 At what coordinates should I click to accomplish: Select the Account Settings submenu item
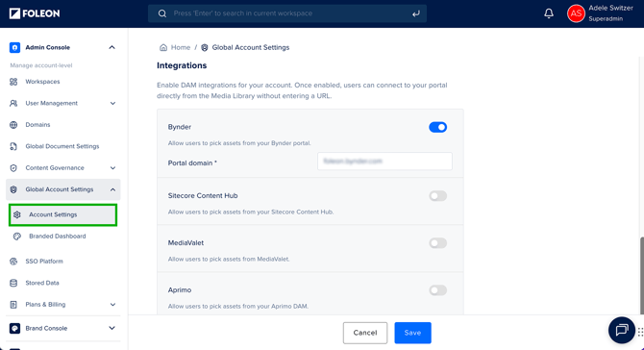click(62, 214)
